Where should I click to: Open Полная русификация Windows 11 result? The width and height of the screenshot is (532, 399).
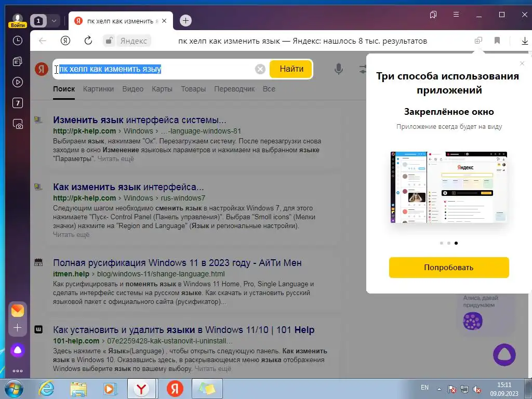tap(177, 262)
